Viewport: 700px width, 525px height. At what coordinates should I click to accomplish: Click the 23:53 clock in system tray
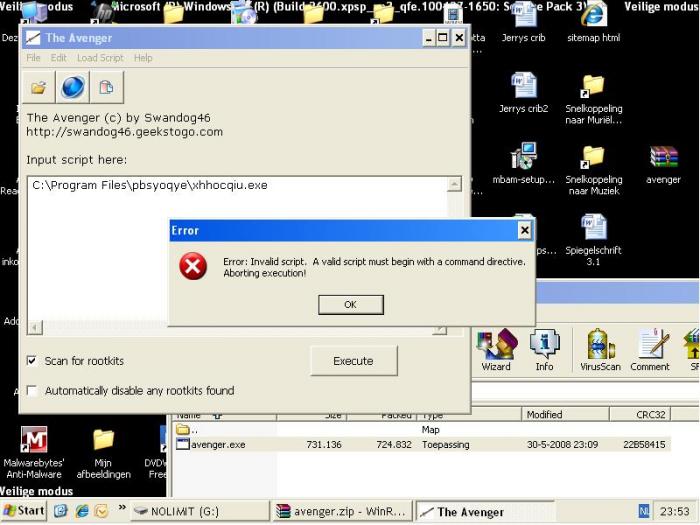675,511
